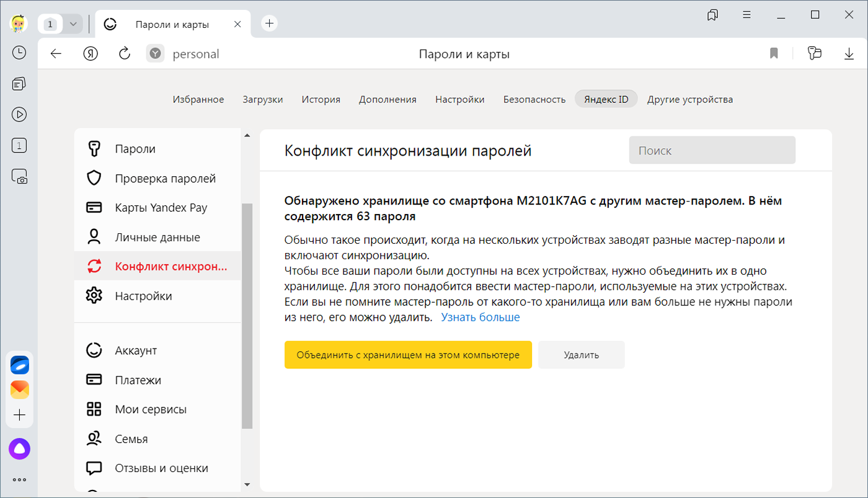Open Личные данные section
The width and height of the screenshot is (868, 498).
tap(157, 238)
